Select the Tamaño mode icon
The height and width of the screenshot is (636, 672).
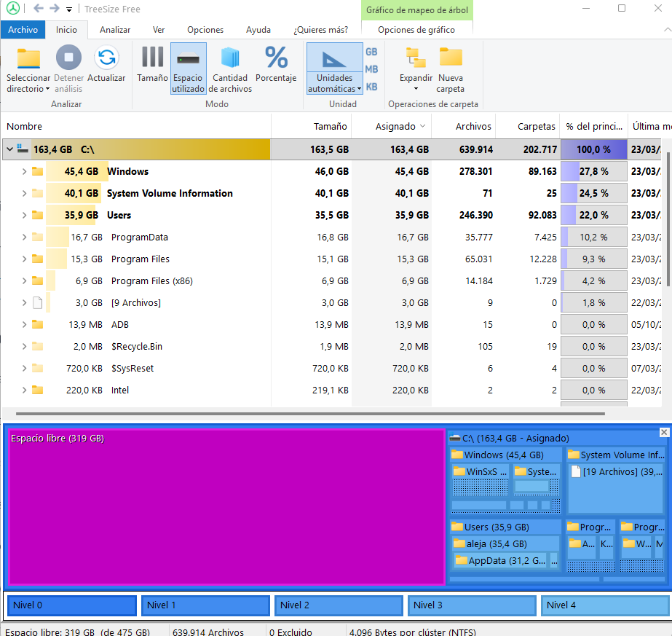152,58
